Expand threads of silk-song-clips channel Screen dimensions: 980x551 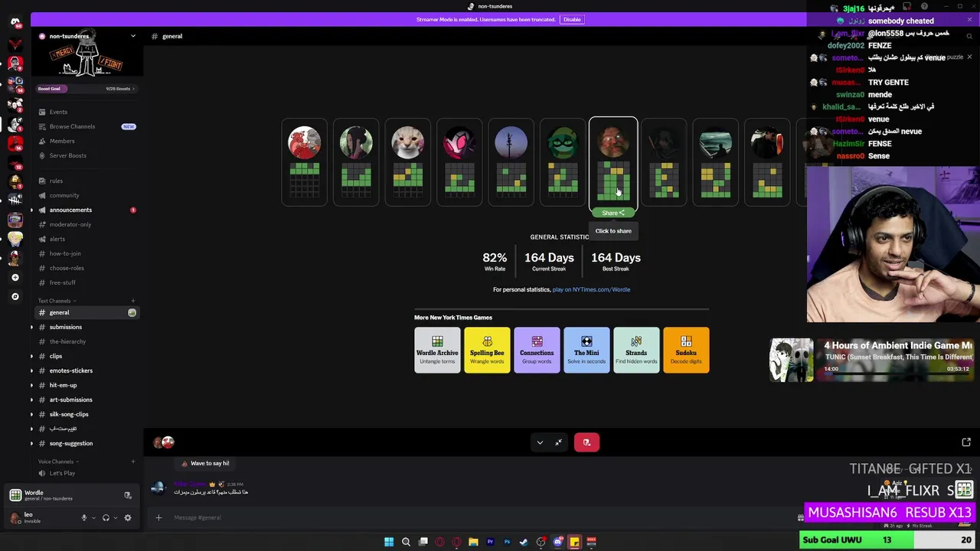tap(31, 414)
